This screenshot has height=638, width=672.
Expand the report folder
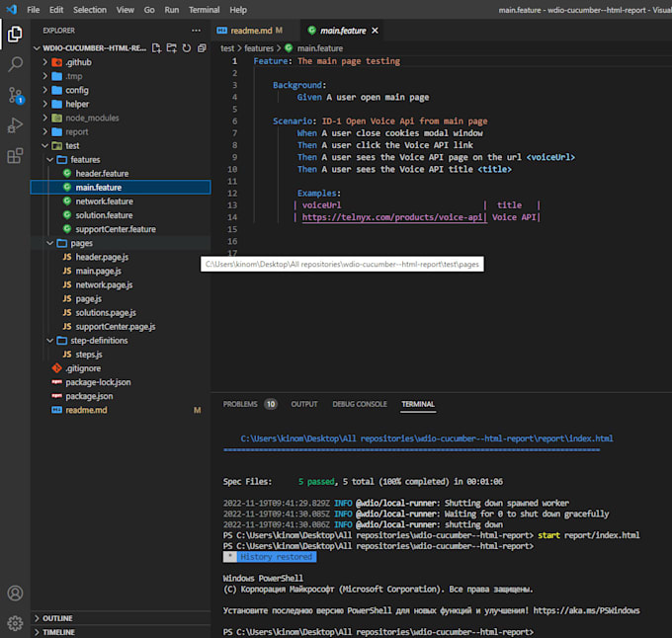pyautogui.click(x=121, y=132)
